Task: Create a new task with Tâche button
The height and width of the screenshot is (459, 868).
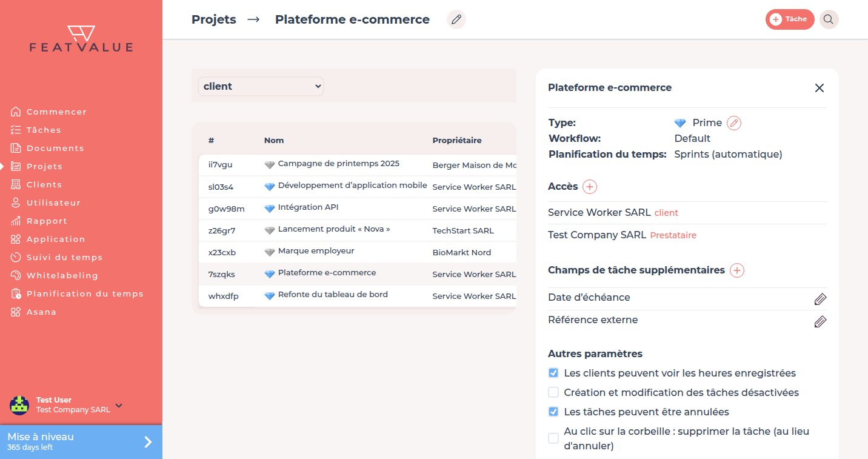Action: point(790,19)
